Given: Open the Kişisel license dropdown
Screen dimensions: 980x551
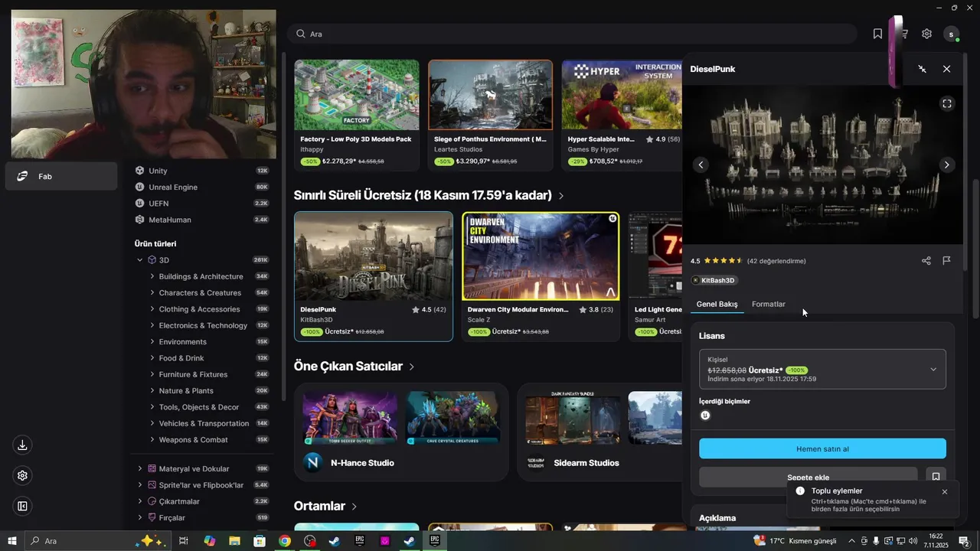Looking at the screenshot, I should click(822, 369).
